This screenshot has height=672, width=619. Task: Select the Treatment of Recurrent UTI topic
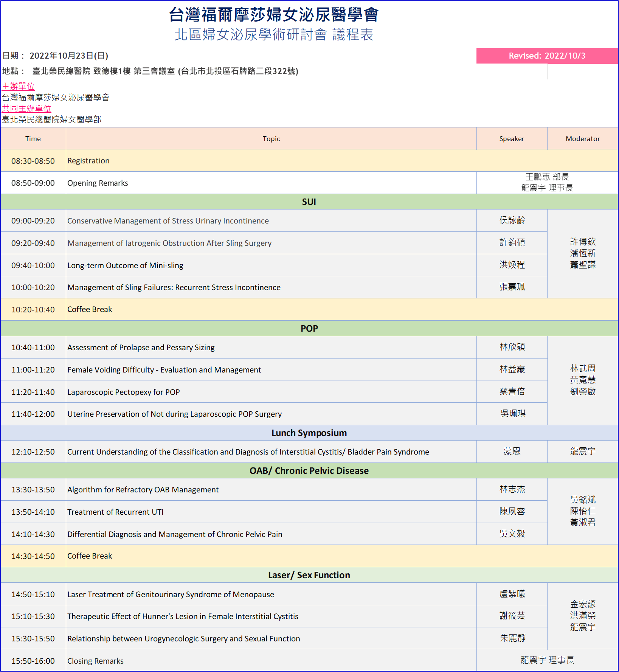coord(115,512)
